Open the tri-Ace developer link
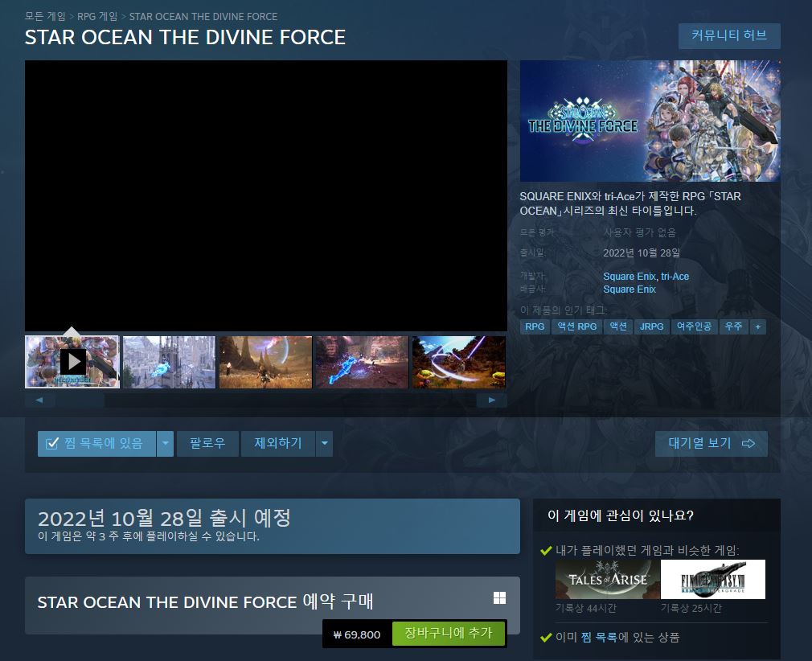Viewport: 812px width, 661px height. 675,277
